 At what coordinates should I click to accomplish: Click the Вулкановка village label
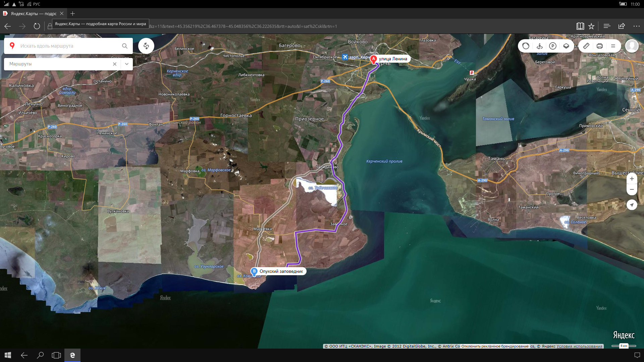pos(118,211)
